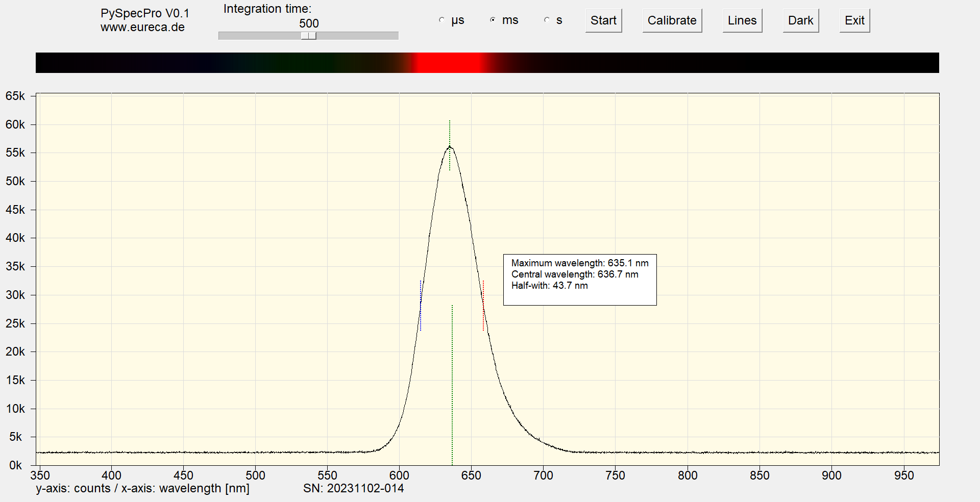Select the ms time unit radio button
This screenshot has width=980, height=502.
pyautogui.click(x=493, y=20)
